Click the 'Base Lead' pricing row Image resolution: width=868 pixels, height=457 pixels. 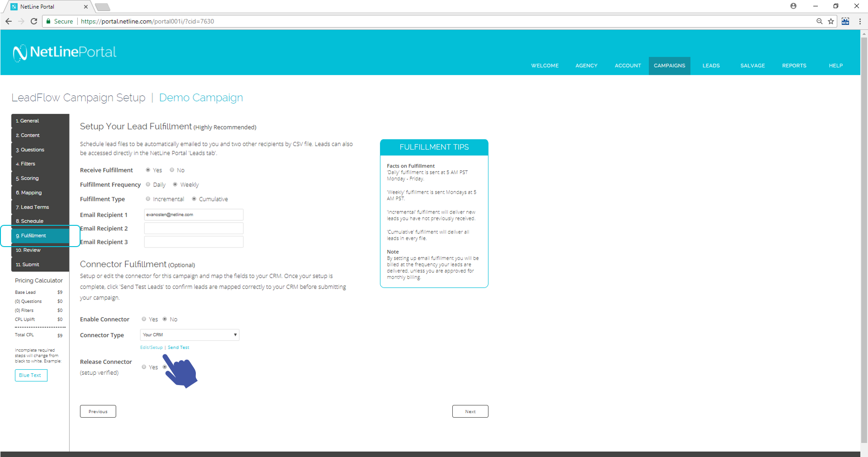point(39,292)
